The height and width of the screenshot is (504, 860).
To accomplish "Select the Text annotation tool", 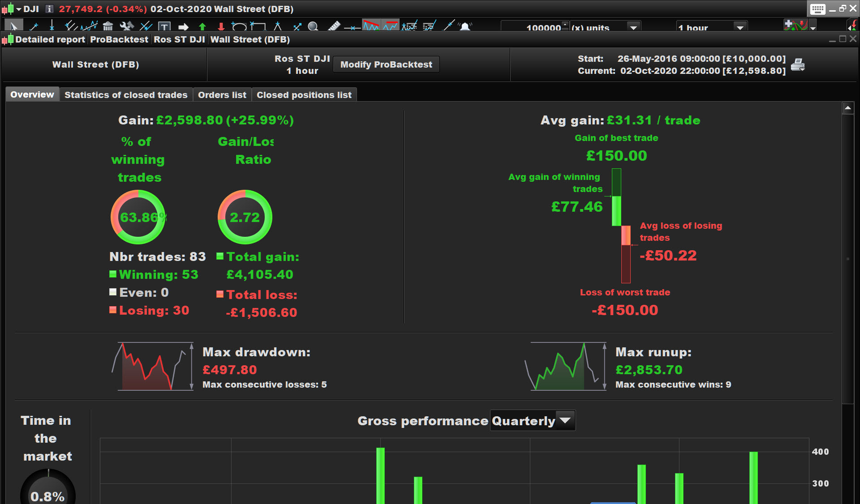I will click(164, 27).
